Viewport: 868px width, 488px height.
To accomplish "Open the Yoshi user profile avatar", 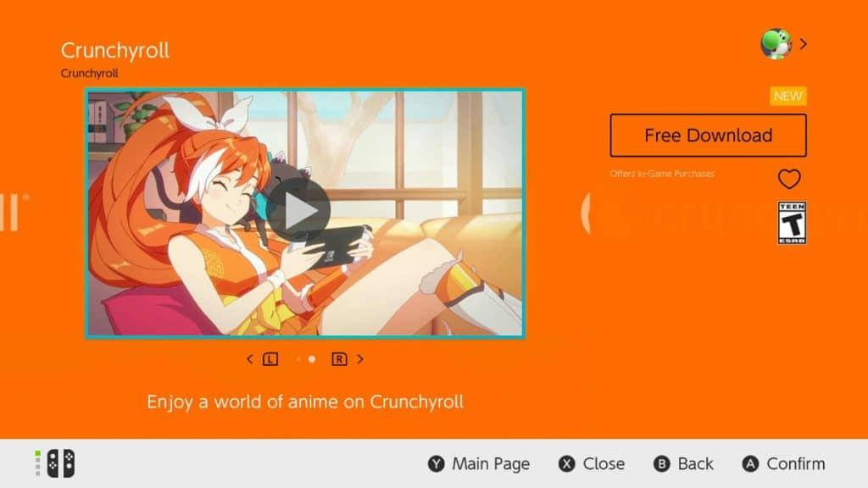I will [x=776, y=44].
